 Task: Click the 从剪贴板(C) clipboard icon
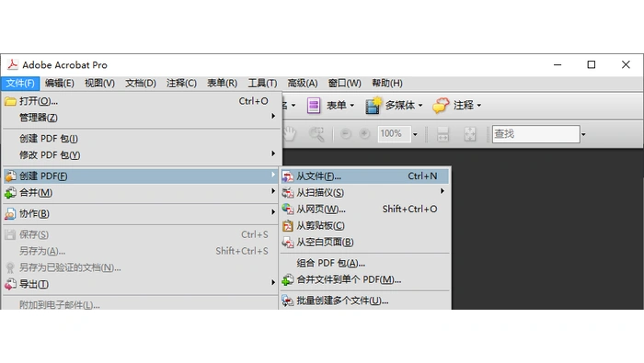pos(287,225)
